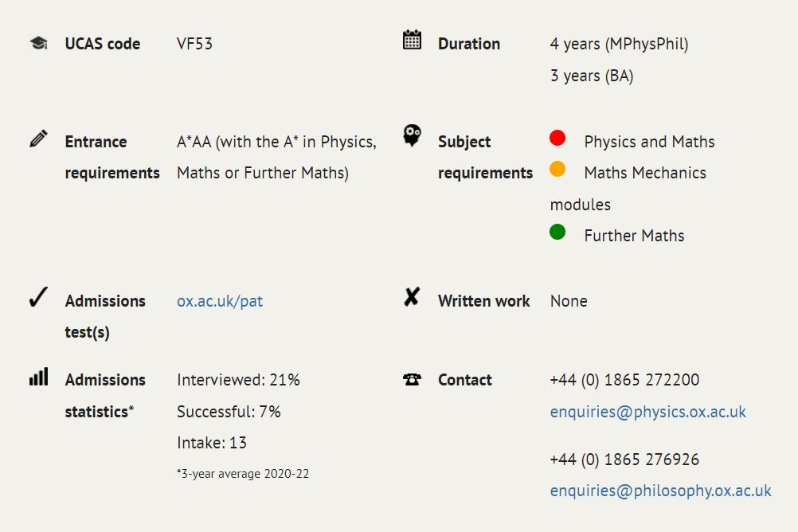Click the head with gears Subject requirements icon
The width and height of the screenshot is (798, 532).
412,135
